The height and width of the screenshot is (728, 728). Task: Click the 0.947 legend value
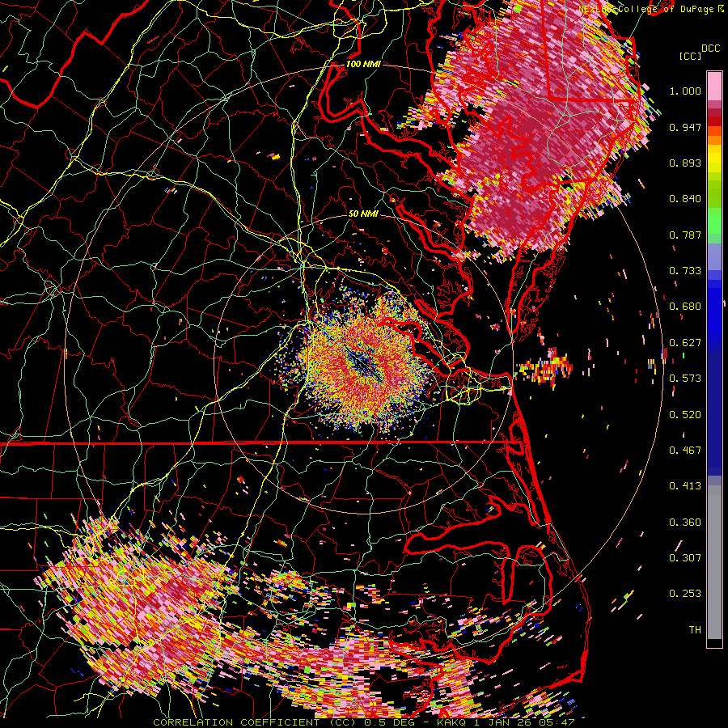pyautogui.click(x=685, y=127)
